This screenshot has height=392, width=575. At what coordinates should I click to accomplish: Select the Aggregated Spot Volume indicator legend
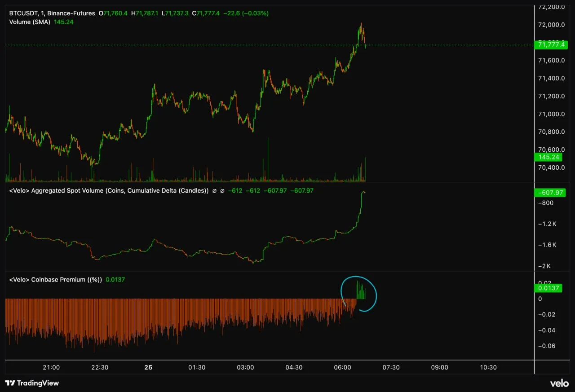point(109,190)
